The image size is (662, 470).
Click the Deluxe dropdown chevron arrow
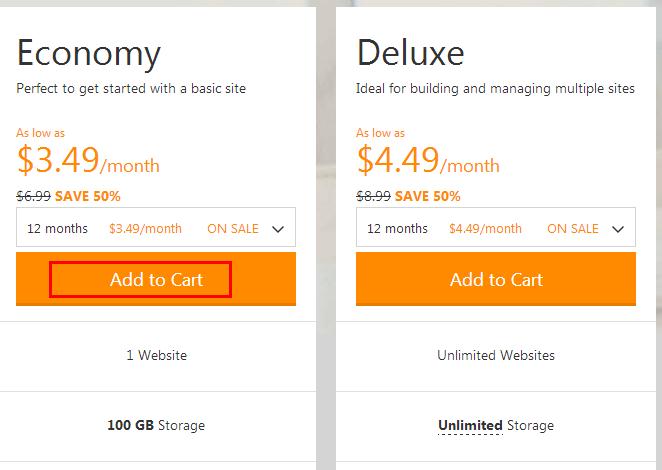pos(618,229)
